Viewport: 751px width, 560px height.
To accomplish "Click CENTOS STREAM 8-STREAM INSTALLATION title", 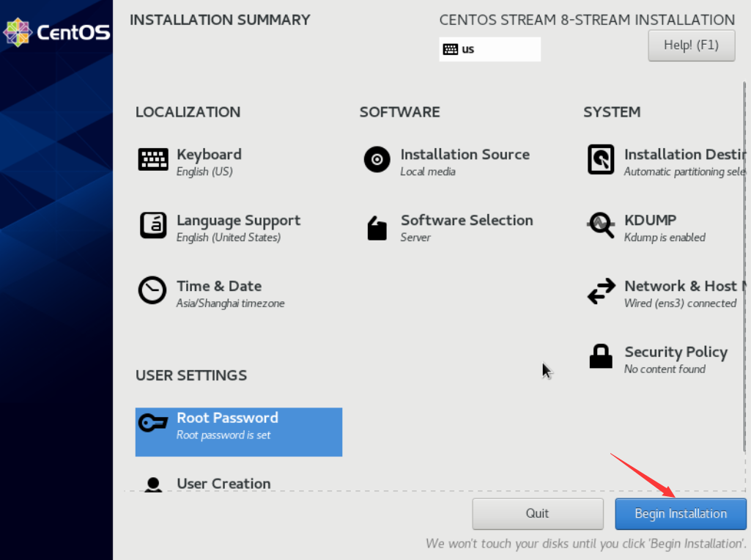I will [587, 20].
